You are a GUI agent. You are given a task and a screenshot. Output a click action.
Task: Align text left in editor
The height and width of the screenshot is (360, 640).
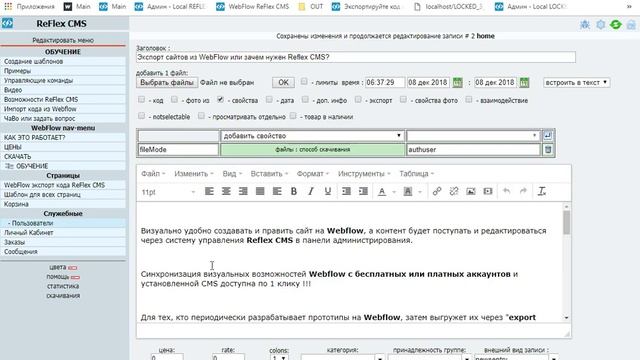click(x=209, y=191)
